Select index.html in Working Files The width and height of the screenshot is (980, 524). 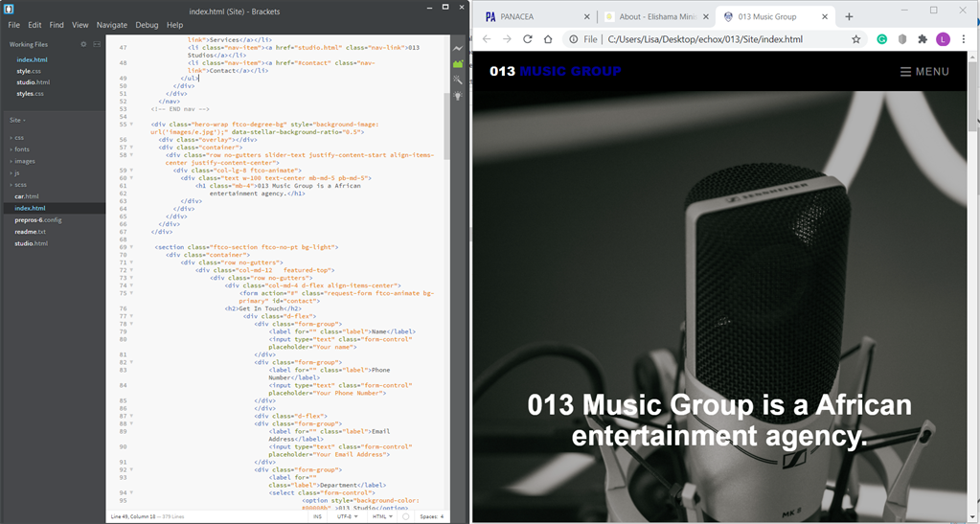coord(32,60)
